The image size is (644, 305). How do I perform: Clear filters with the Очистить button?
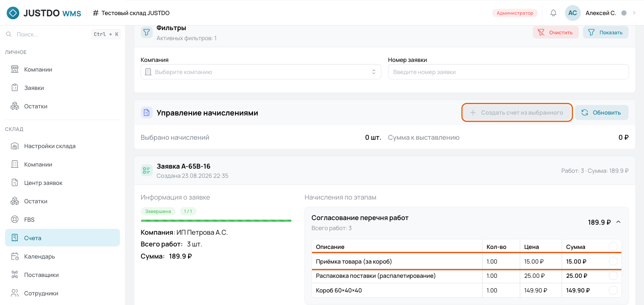point(556,32)
